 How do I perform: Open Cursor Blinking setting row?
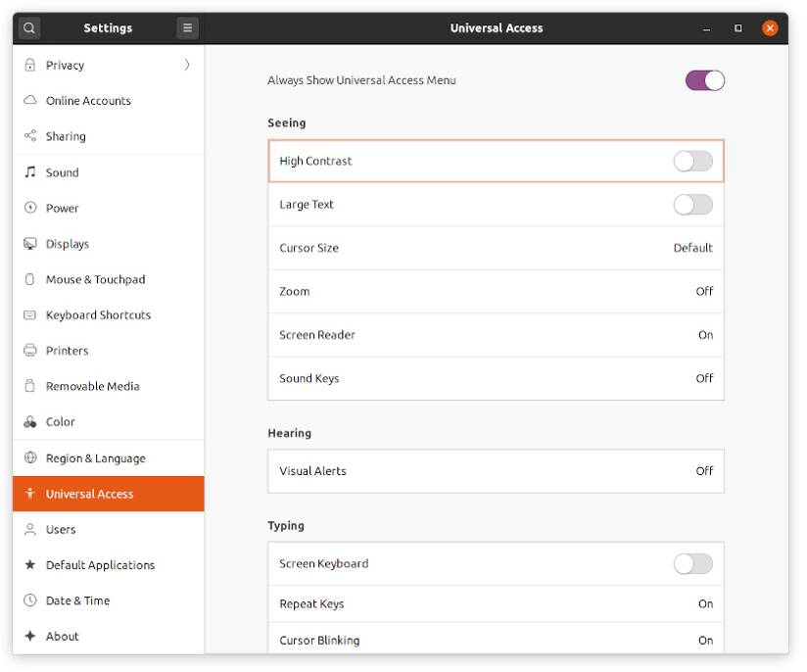tap(497, 639)
